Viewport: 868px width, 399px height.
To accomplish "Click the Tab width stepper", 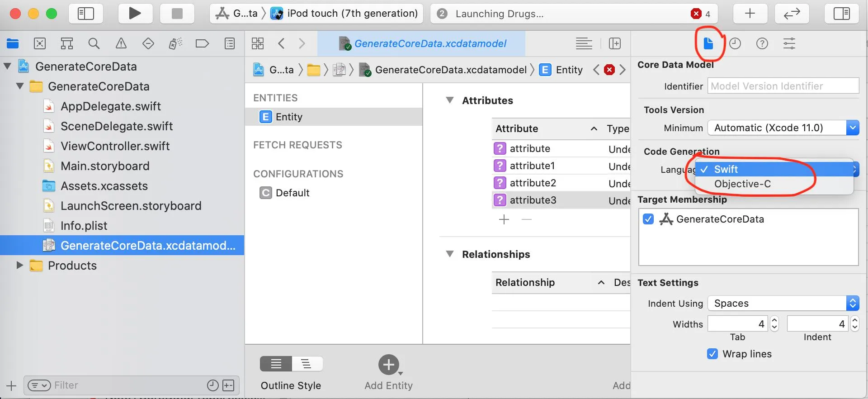I will pos(774,324).
